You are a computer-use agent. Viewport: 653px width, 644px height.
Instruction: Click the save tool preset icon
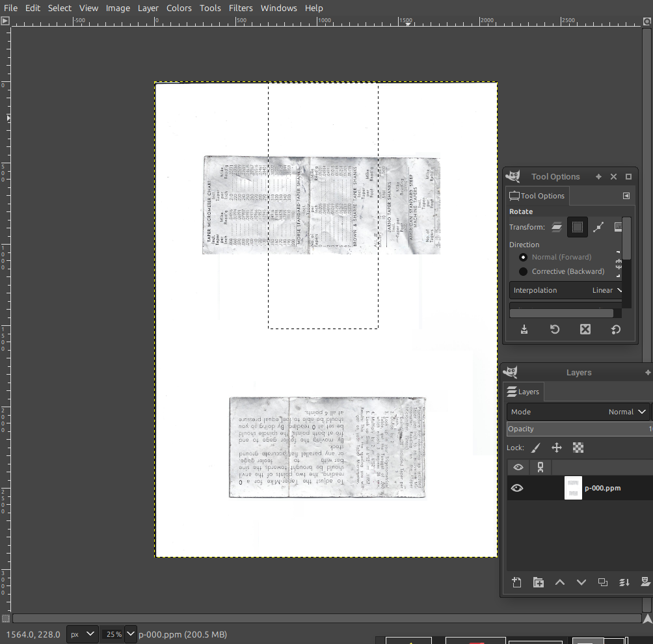pyautogui.click(x=524, y=329)
